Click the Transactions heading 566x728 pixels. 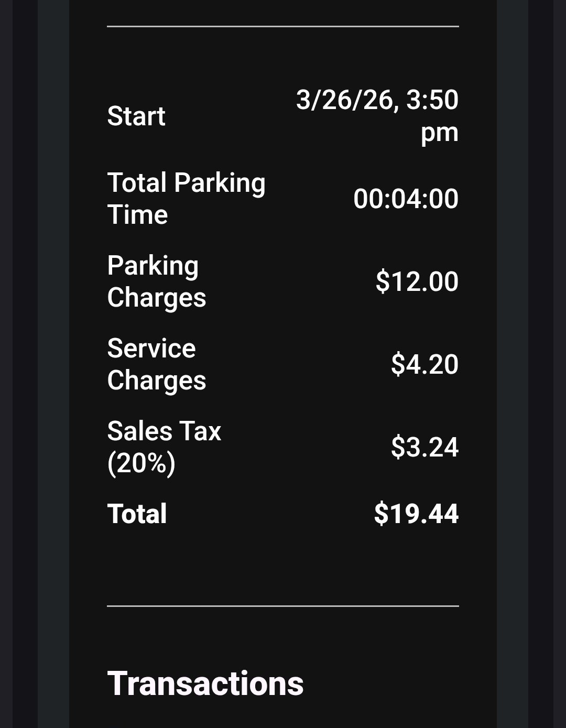click(205, 683)
